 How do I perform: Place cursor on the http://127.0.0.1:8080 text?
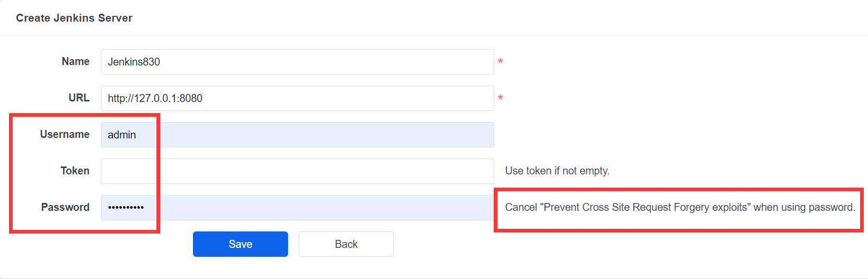(x=155, y=98)
